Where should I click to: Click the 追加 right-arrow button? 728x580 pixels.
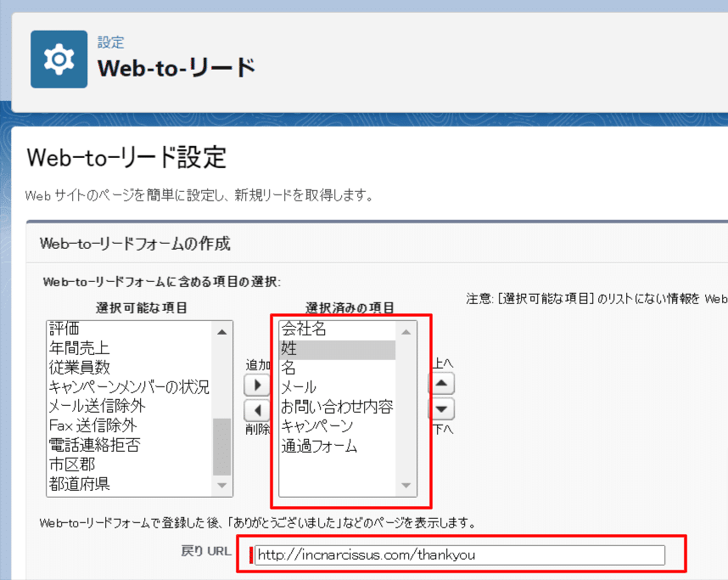pyautogui.click(x=257, y=385)
